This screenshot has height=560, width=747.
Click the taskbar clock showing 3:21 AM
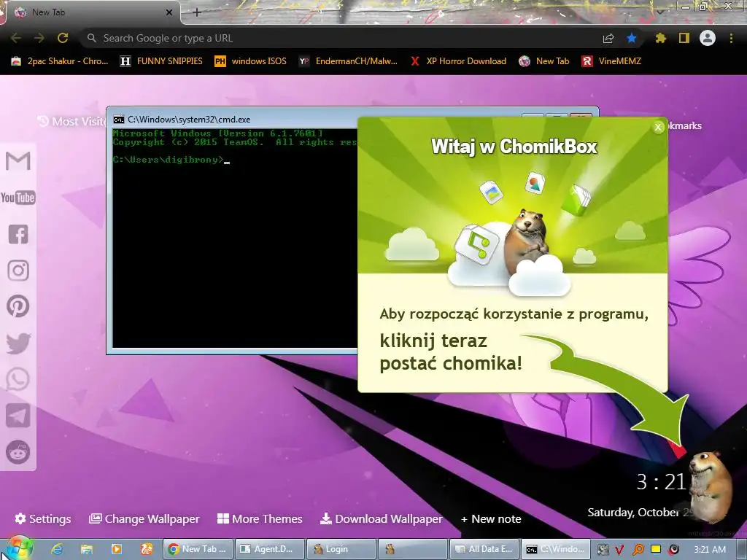click(710, 549)
